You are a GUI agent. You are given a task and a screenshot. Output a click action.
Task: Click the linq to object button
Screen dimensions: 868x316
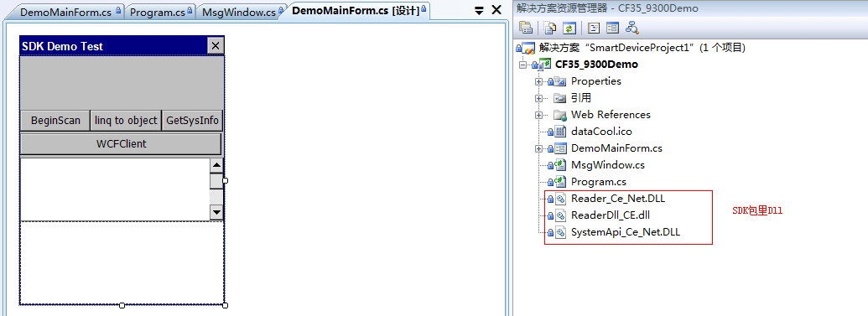126,121
